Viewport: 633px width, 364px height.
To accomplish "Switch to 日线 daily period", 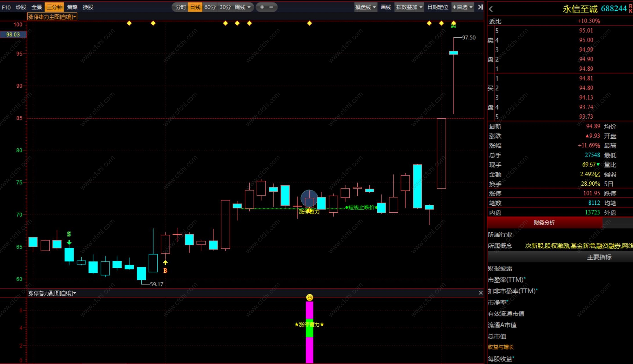I will click(195, 7).
